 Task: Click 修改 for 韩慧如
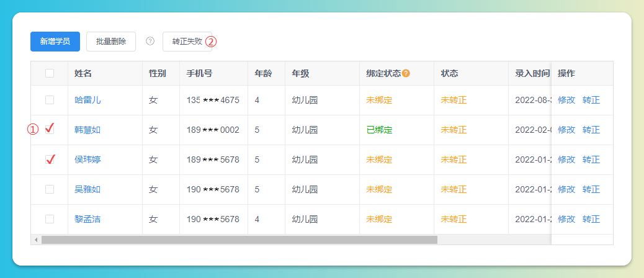click(x=566, y=130)
